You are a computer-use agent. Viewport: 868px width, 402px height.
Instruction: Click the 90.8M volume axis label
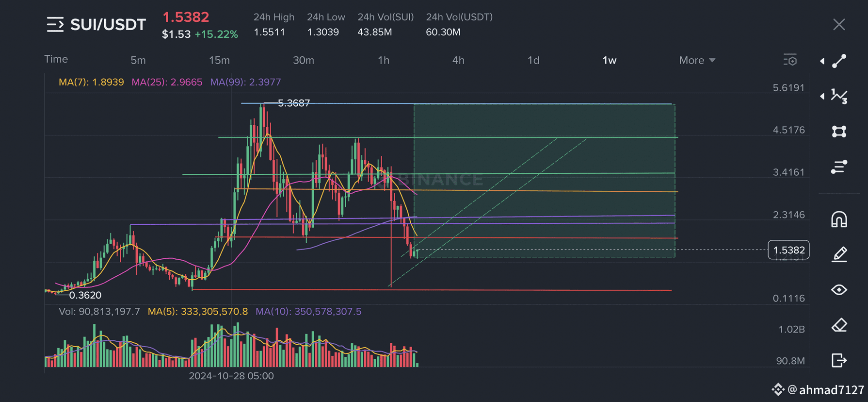pos(790,361)
